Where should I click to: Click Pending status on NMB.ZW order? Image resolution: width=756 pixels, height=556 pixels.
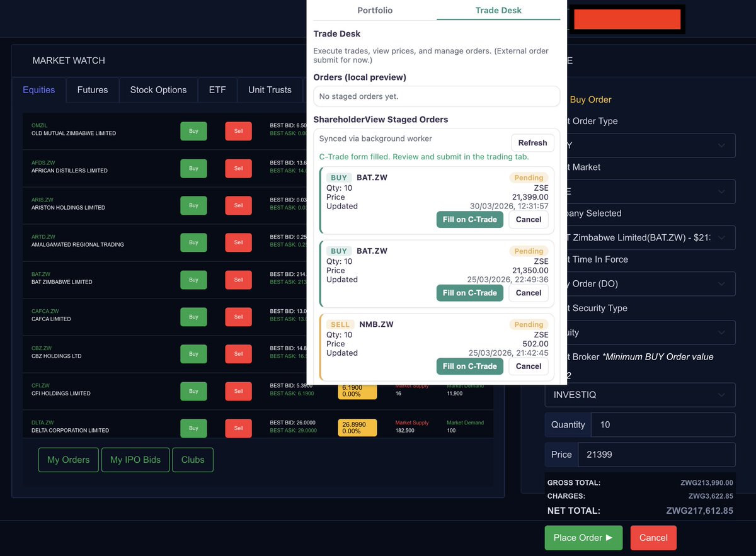(529, 324)
